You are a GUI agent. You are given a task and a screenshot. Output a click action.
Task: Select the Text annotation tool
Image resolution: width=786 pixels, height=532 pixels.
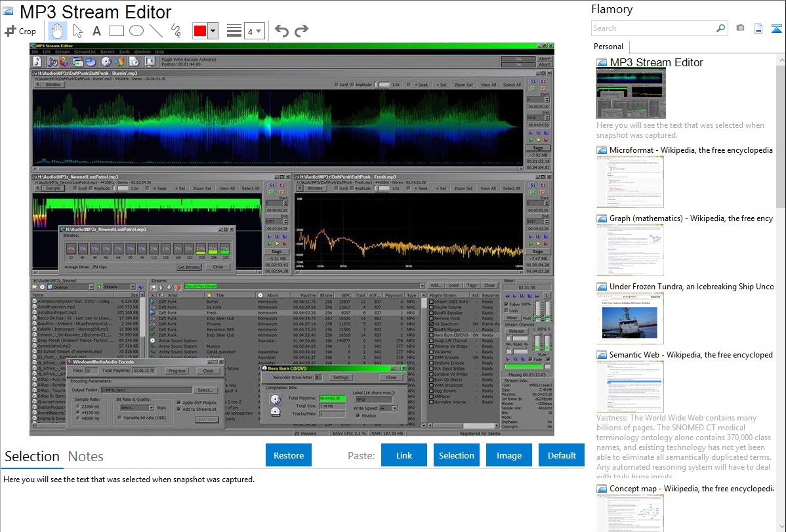click(x=96, y=30)
